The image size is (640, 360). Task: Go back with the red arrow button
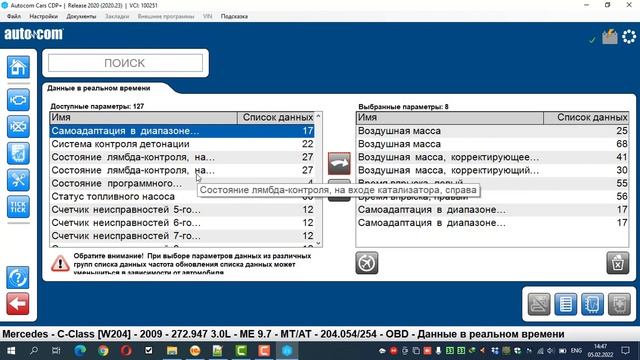[18, 304]
